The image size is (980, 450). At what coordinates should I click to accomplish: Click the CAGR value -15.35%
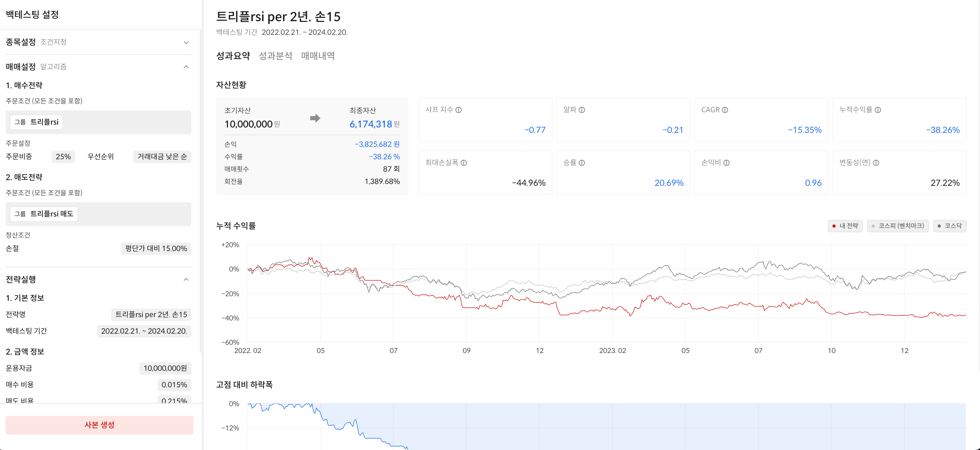click(x=805, y=130)
